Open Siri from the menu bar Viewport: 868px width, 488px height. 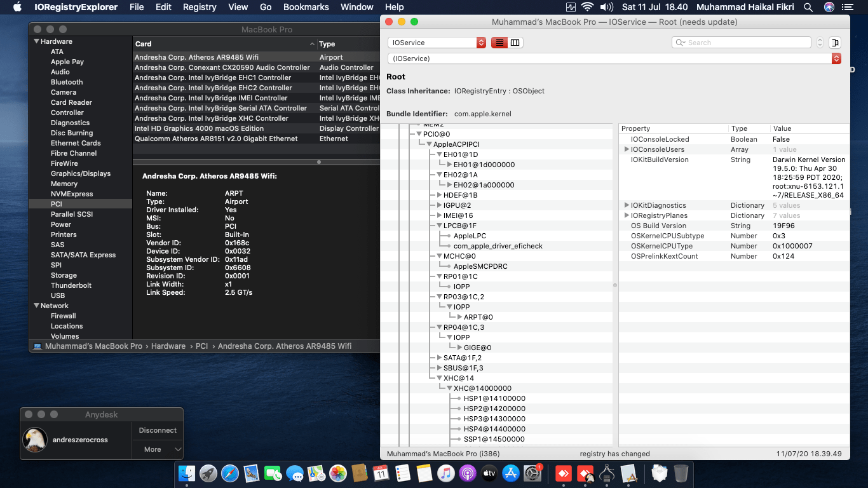[x=829, y=7]
